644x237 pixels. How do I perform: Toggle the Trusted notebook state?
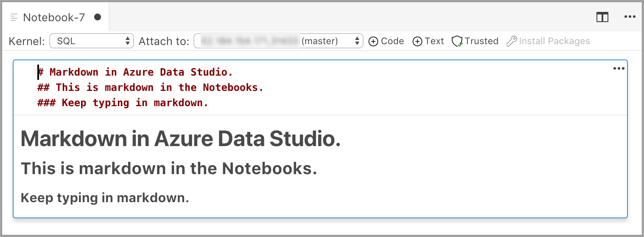475,41
